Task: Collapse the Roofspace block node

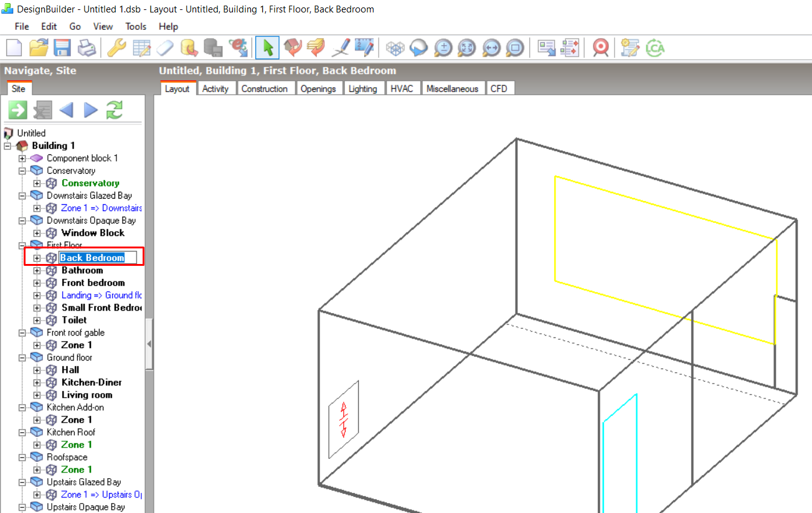Action: 22,457
